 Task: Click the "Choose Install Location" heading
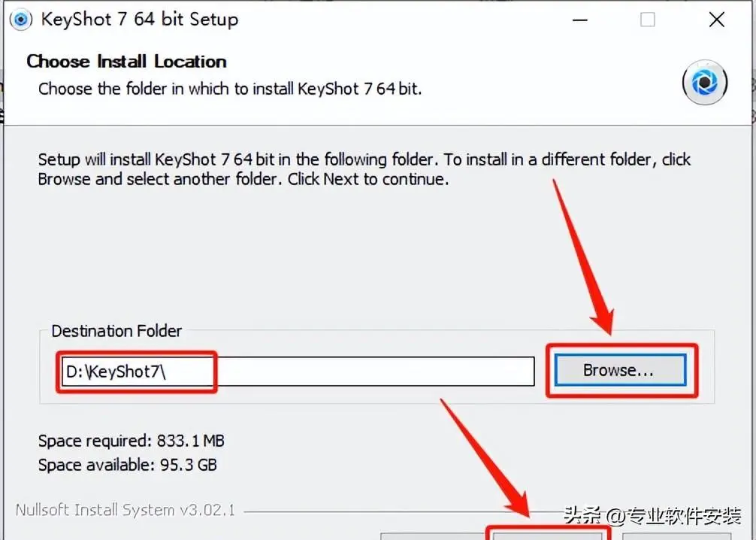point(126,61)
